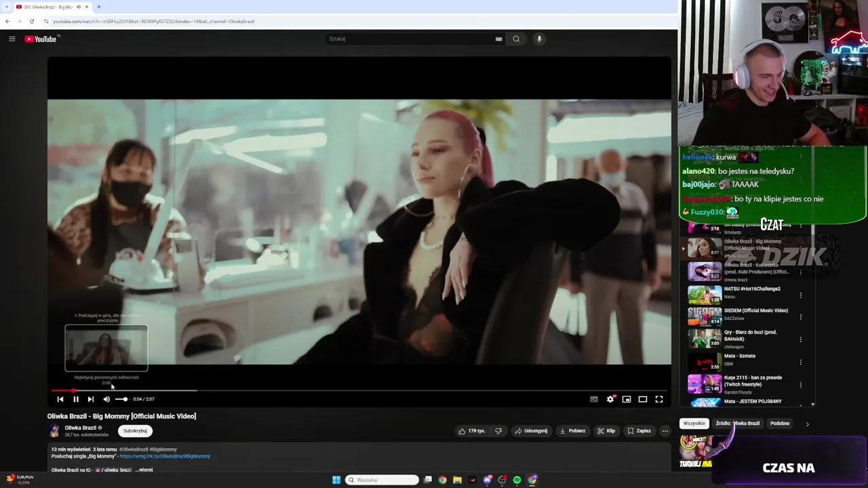Open the wmg.lnk.to/OliwkaBrazilBigMommy link
Screen dimensions: 868x488
pos(165,456)
